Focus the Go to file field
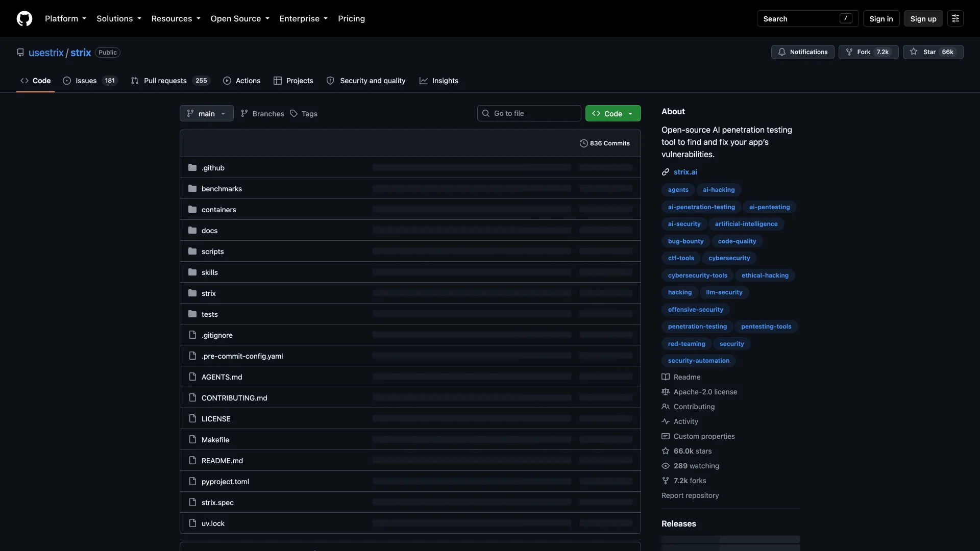Viewport: 980px width, 551px height. 529,113
